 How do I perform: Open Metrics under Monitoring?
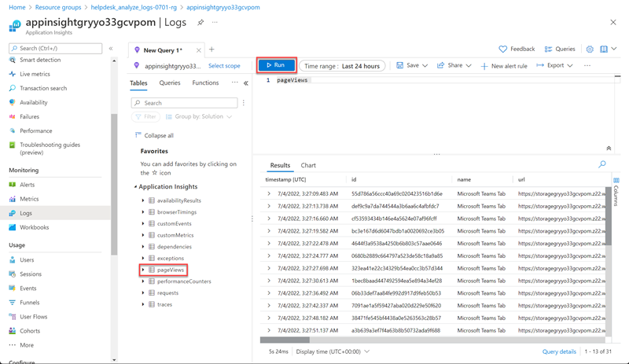[x=29, y=199]
